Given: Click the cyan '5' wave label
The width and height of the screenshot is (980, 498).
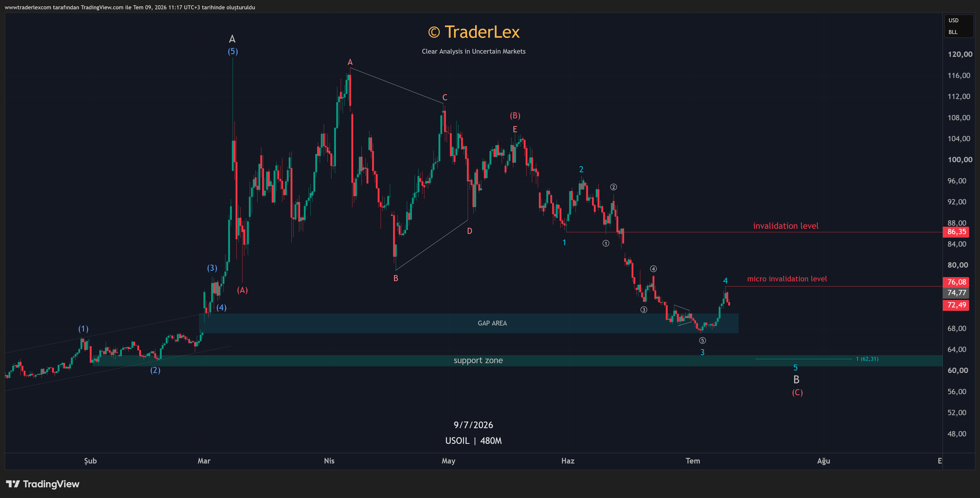Looking at the screenshot, I should (795, 368).
